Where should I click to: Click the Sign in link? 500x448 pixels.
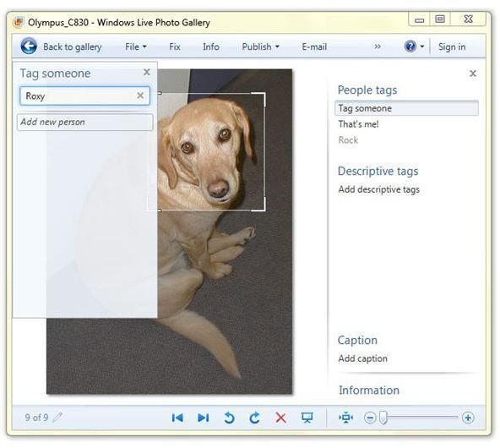pyautogui.click(x=452, y=46)
